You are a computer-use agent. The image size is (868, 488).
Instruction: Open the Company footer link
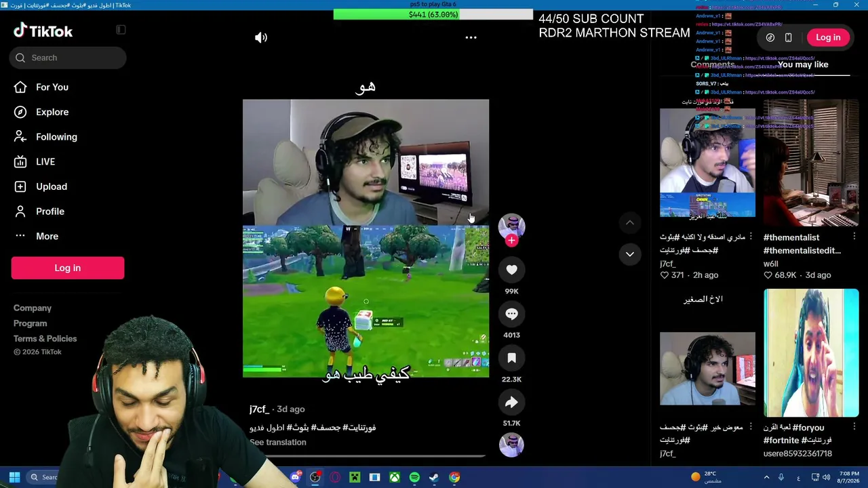point(33,308)
